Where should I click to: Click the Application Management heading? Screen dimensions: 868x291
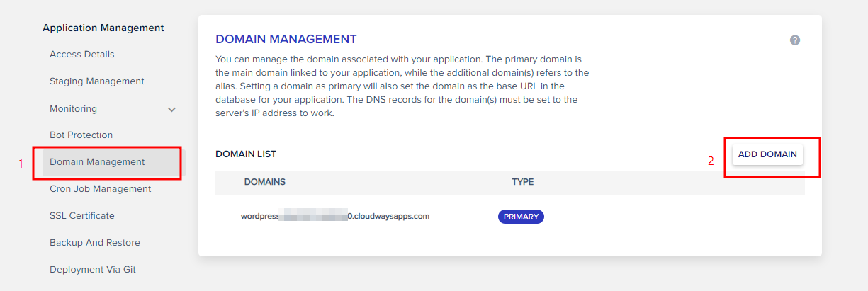coord(103,28)
